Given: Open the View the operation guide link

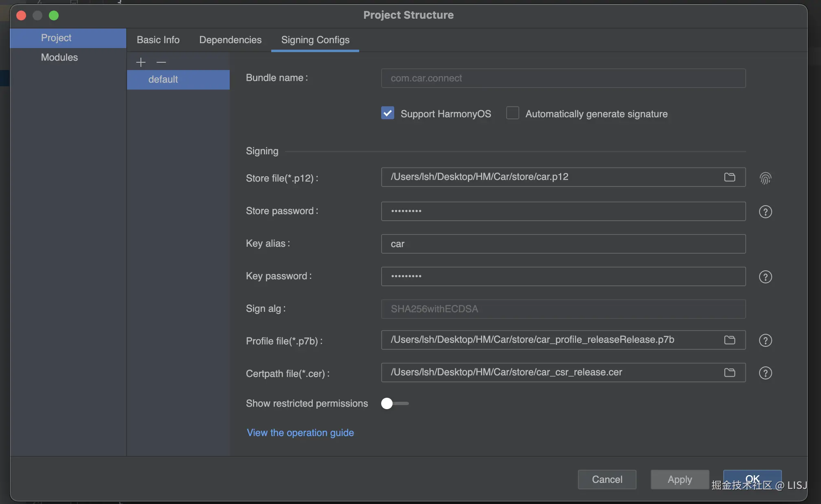Looking at the screenshot, I should pyautogui.click(x=300, y=433).
